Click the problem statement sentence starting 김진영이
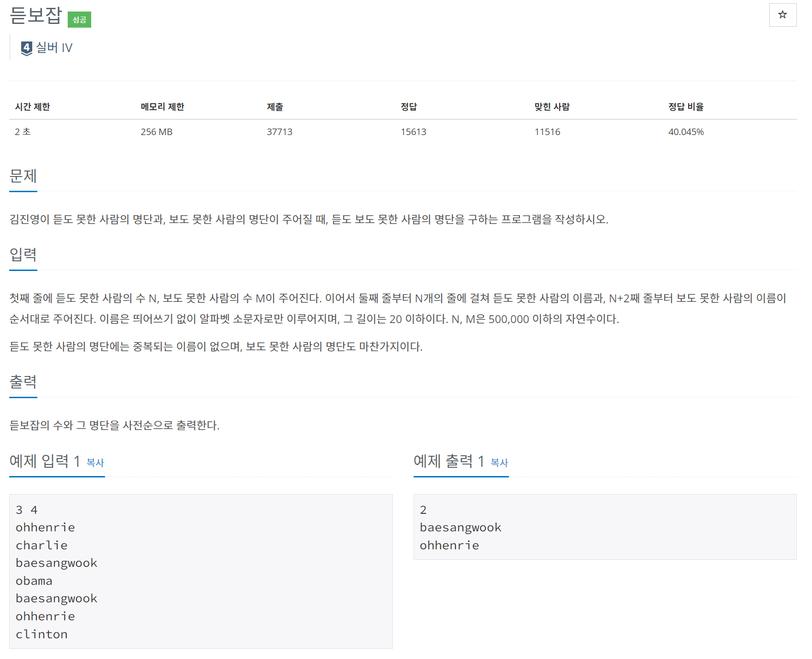Screen dimensions: 812x659 click(x=309, y=219)
